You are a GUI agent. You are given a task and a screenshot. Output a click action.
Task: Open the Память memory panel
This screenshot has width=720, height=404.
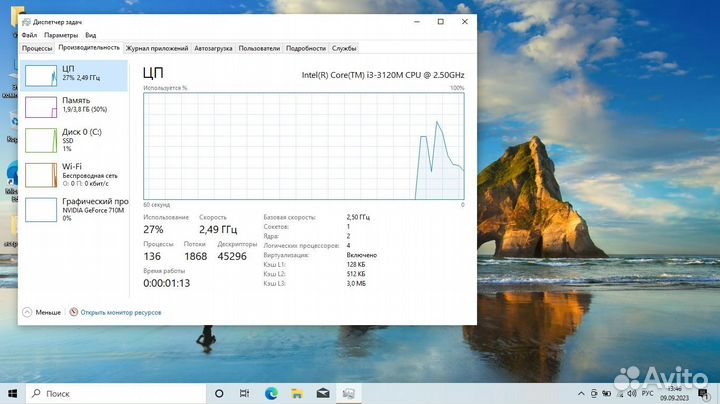click(74, 107)
